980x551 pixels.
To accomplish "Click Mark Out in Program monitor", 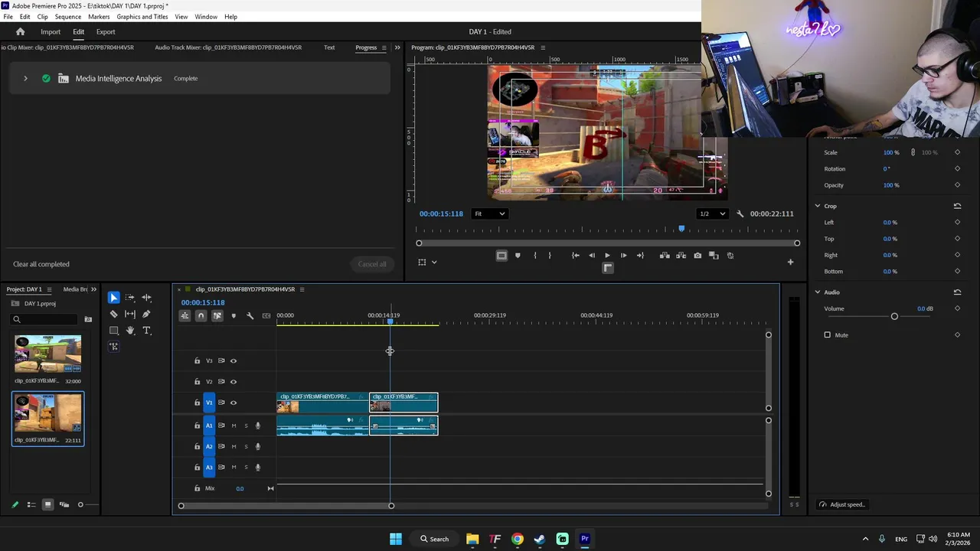I will [x=550, y=256].
